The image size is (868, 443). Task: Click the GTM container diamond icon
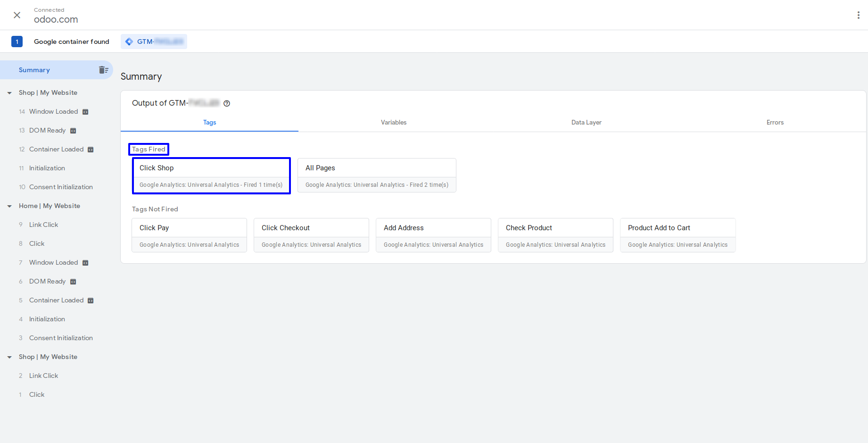129,42
